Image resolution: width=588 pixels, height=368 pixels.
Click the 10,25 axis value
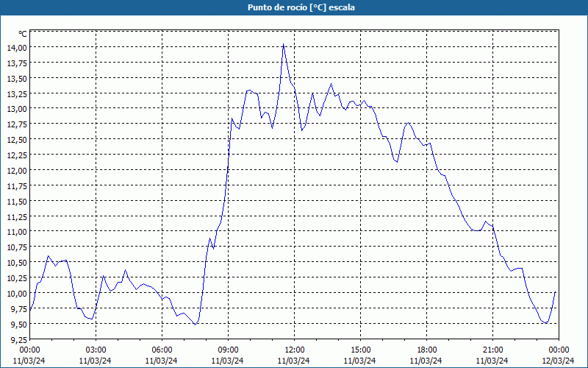coord(17,278)
